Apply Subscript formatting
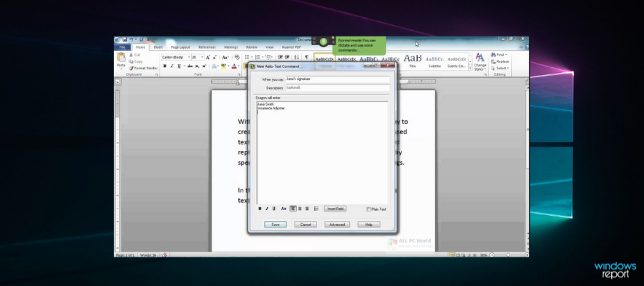Image resolution: width=644 pixels, height=286 pixels. click(197, 66)
